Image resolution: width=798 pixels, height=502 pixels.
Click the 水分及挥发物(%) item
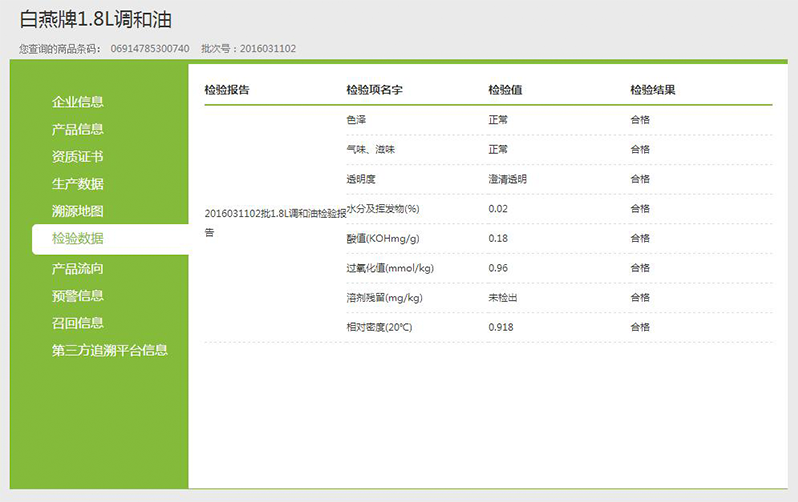coord(383,209)
